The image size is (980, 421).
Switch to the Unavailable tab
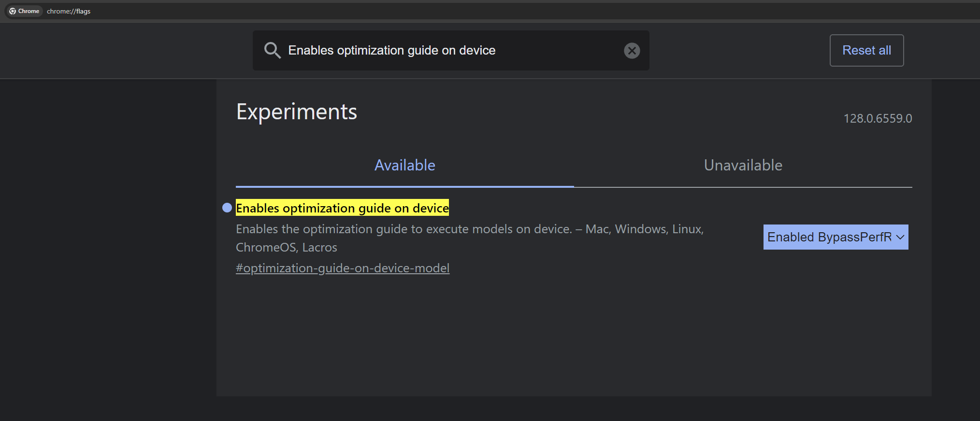[743, 166]
